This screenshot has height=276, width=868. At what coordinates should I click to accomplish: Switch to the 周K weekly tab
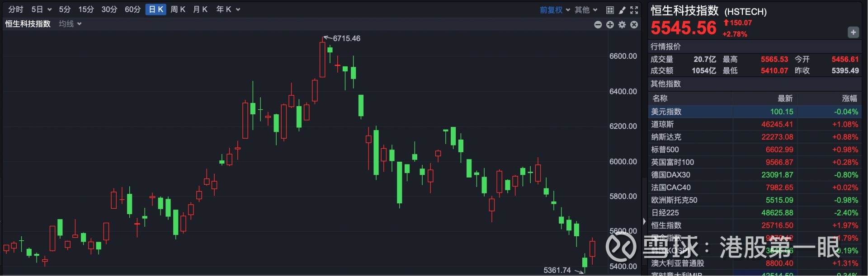click(x=178, y=9)
